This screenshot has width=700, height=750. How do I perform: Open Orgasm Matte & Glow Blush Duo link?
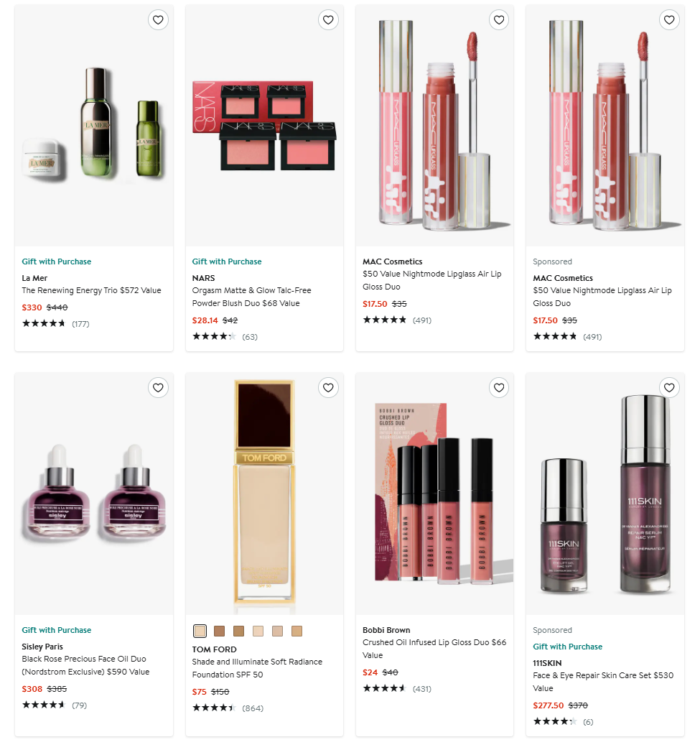point(251,297)
